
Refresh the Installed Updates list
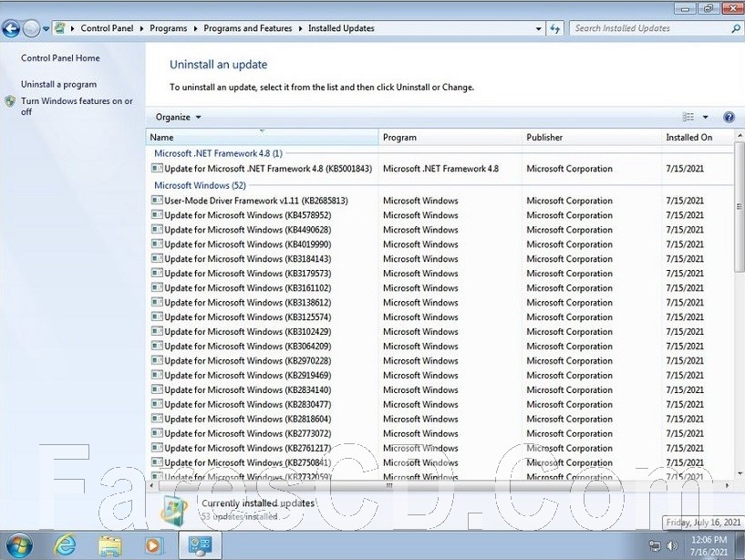click(555, 28)
